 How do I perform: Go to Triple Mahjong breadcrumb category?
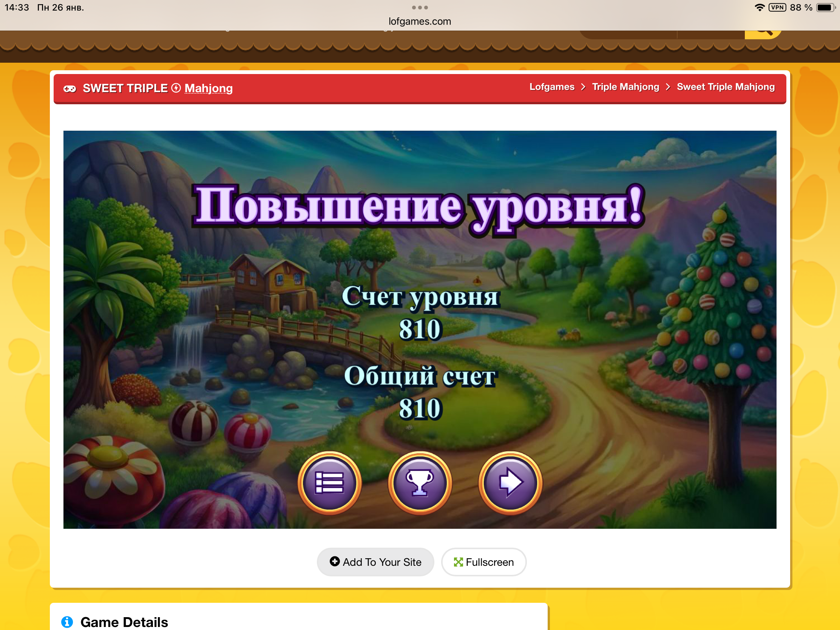pos(625,87)
